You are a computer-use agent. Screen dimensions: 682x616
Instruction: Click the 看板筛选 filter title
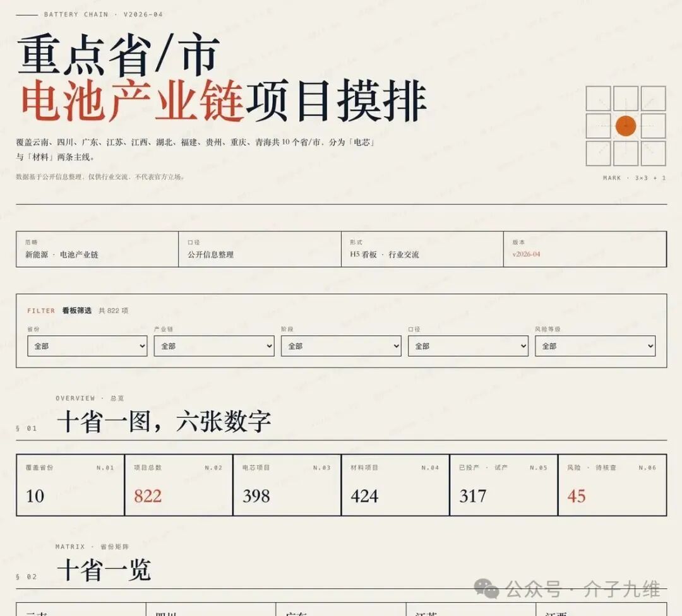tap(77, 311)
